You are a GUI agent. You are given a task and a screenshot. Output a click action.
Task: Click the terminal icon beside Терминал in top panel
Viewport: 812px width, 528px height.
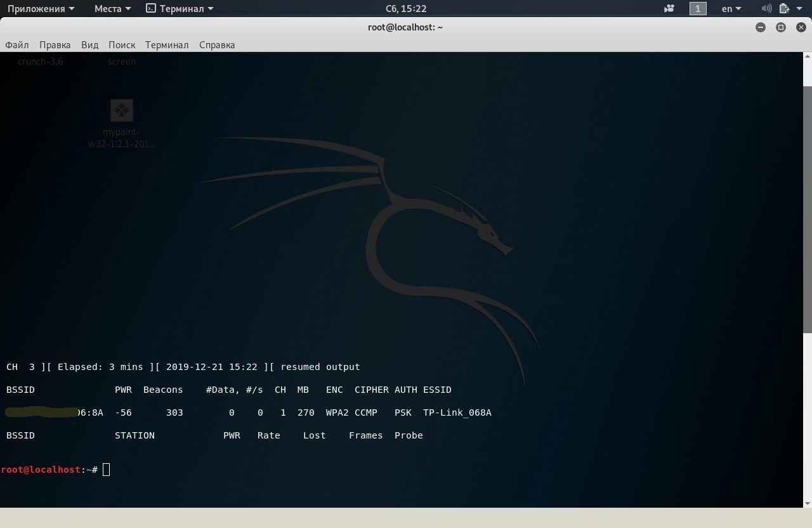(x=150, y=9)
